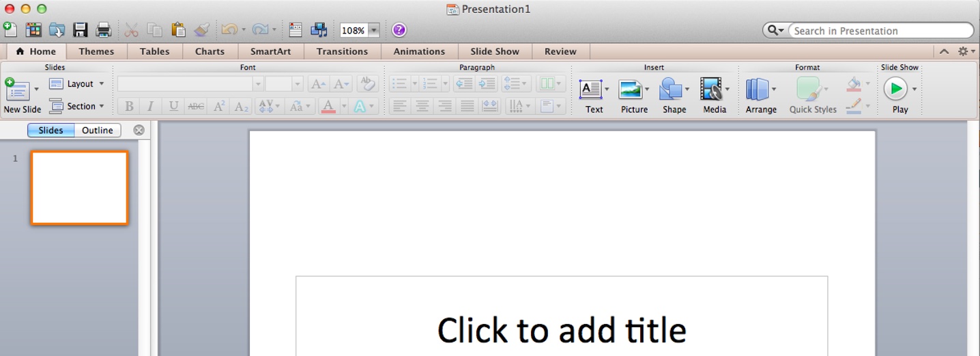Screen dimensions: 980x356
Task: Click the Undo arrow icon
Action: click(x=229, y=30)
